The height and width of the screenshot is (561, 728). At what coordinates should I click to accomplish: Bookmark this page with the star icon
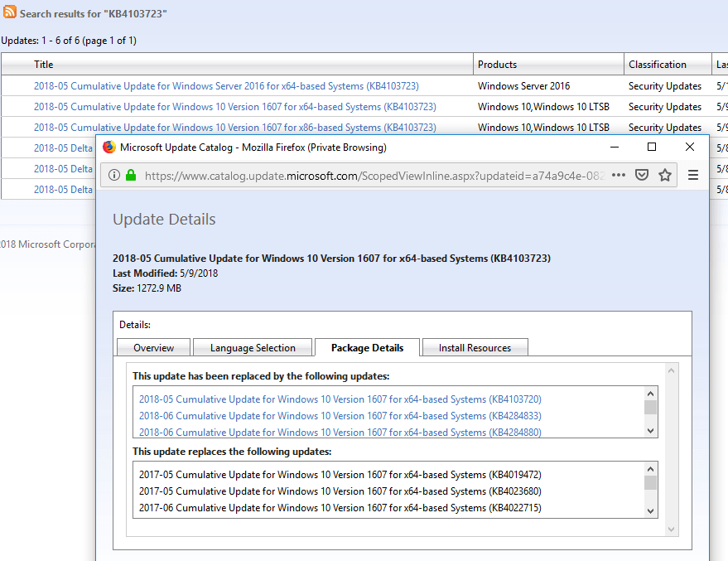[x=664, y=175]
